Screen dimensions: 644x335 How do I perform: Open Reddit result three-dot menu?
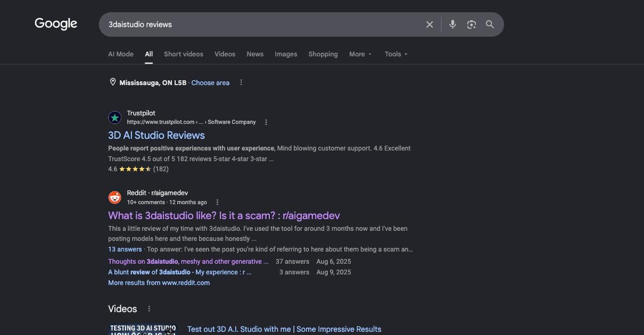[217, 203]
